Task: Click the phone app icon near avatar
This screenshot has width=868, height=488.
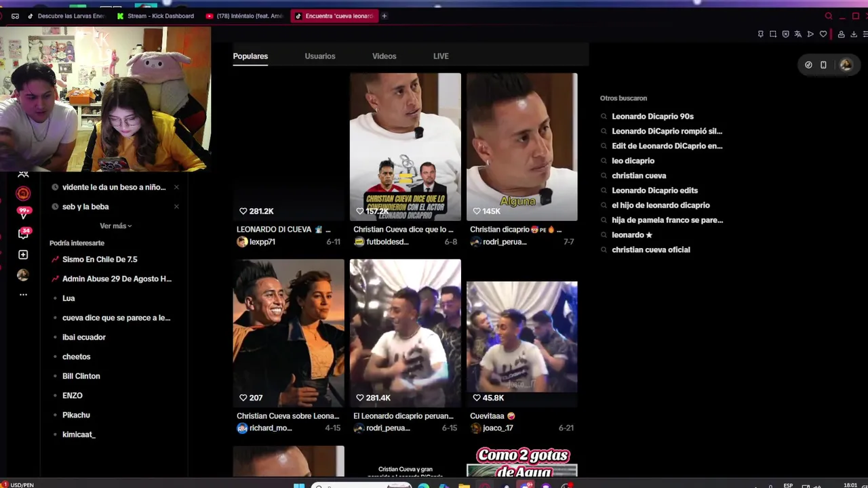Action: pos(823,65)
